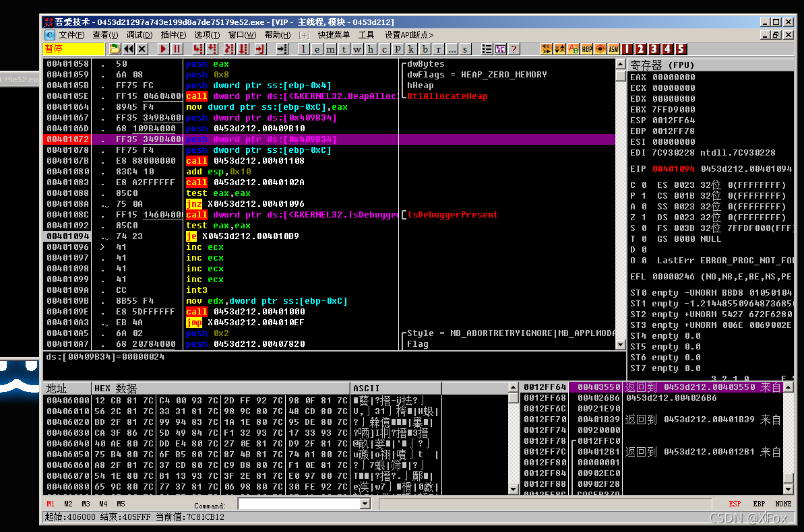
Task: Switch to memory dump M1
Action: coord(51,504)
